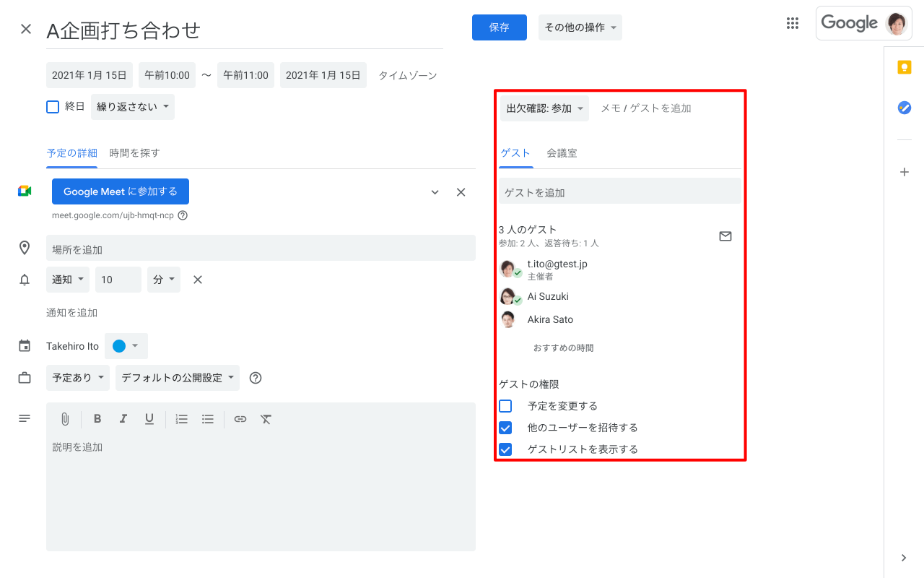This screenshot has height=578, width=924.
Task: Click the event title A企画打ち合わせ
Action: point(245,31)
